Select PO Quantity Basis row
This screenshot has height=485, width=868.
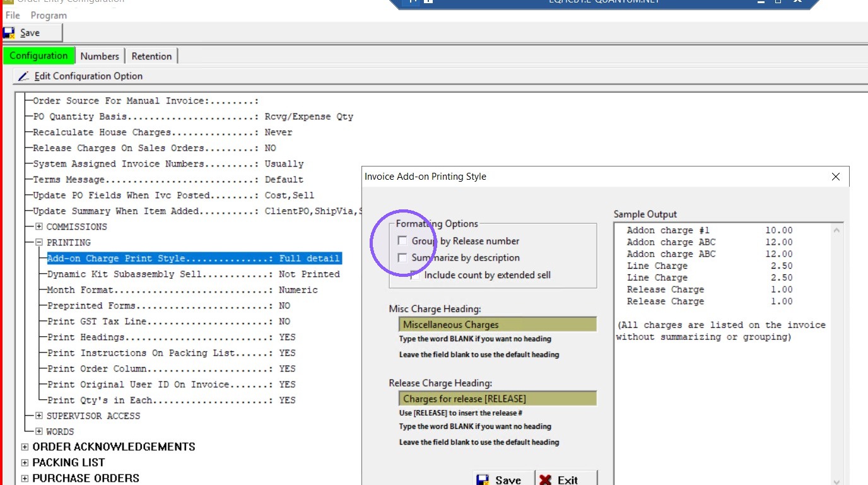193,117
